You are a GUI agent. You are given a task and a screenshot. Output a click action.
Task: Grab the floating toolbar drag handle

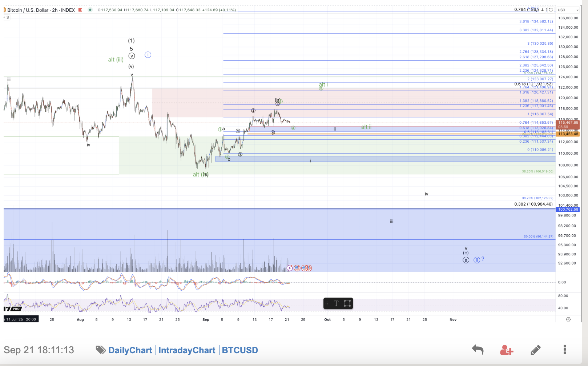pos(327,303)
